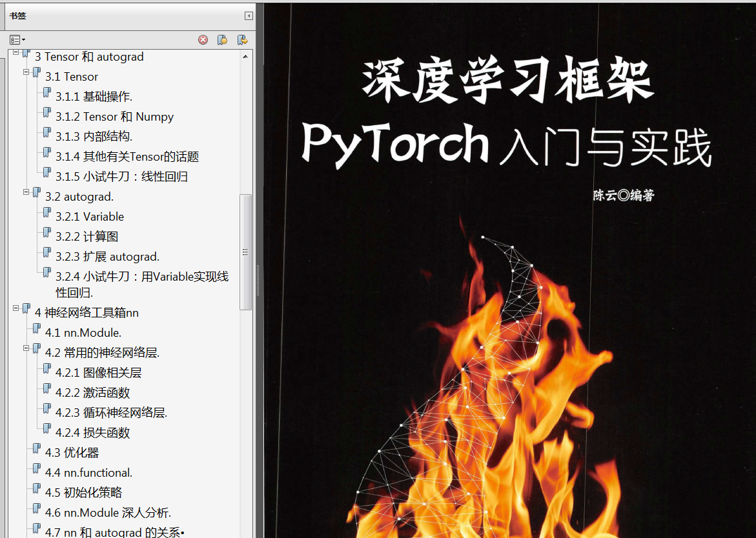This screenshot has height=538, width=756.
Task: Click the book cover page image
Action: pos(509,270)
